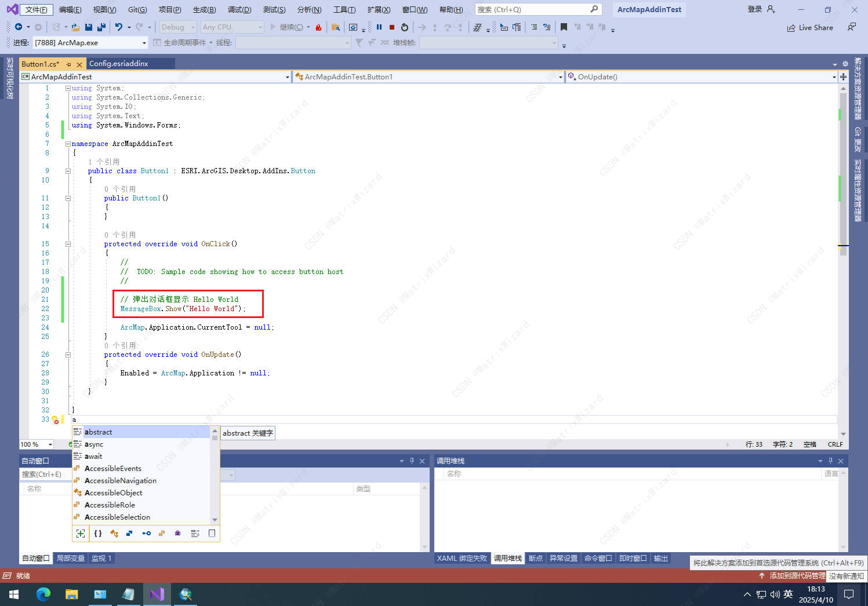Collapse the namespace ArcMapAddinTest block
868x606 pixels.
[x=68, y=144]
